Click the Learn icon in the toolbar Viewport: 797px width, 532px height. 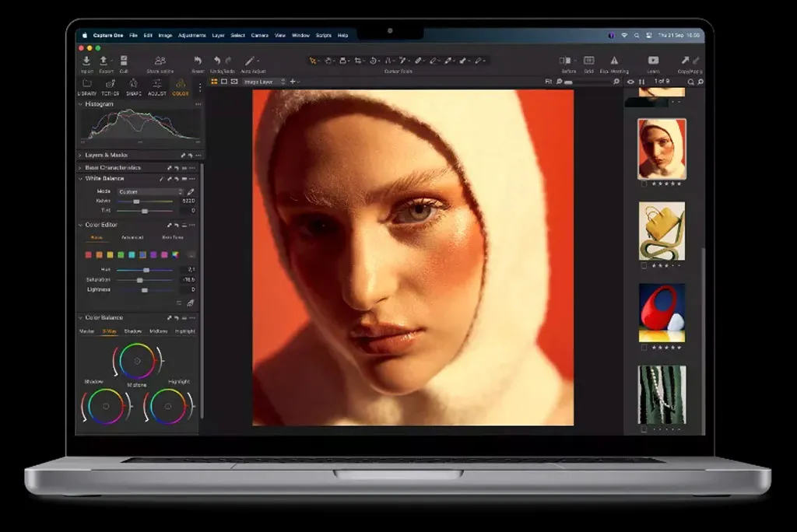click(x=654, y=59)
